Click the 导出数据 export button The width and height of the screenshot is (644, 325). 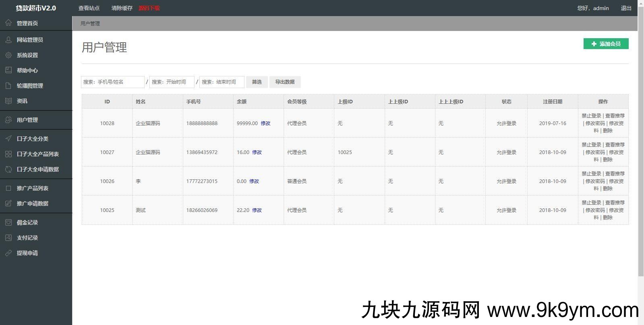(x=285, y=82)
